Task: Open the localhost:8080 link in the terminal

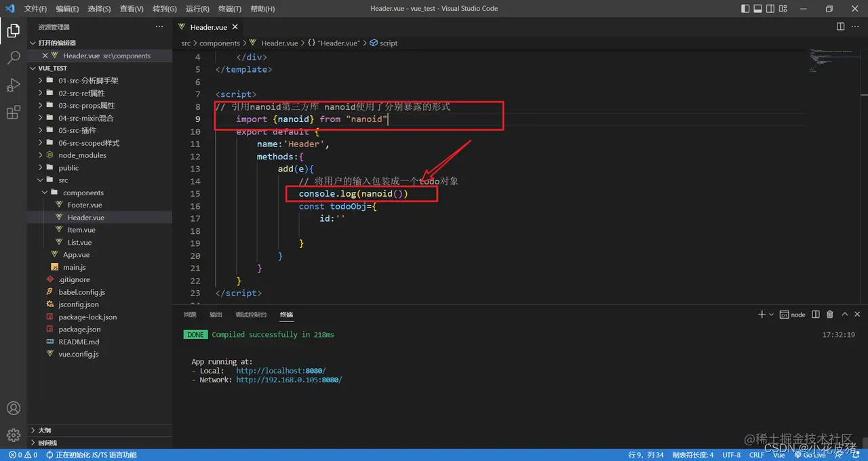Action: coord(281,371)
